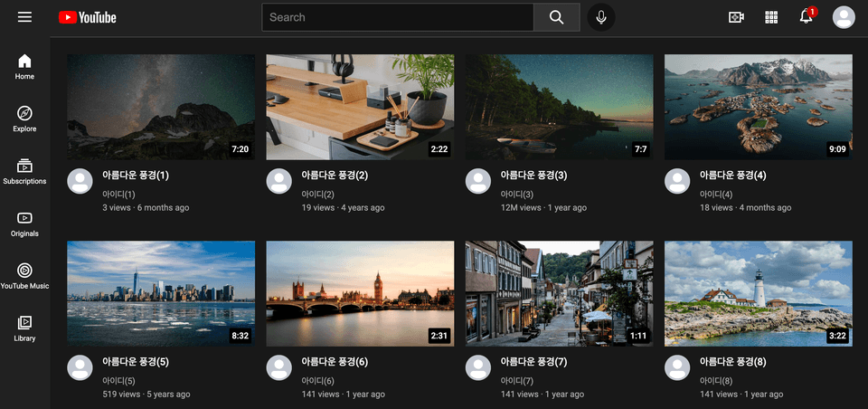Click '519 views · 5 years ago' text
Viewport: 868px width, 409px height.
pos(146,395)
